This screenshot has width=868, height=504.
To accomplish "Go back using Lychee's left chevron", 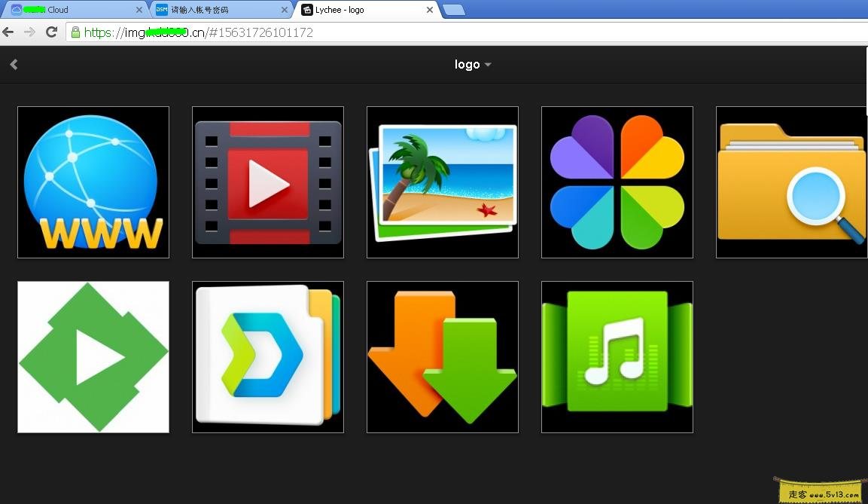I will coord(14,65).
